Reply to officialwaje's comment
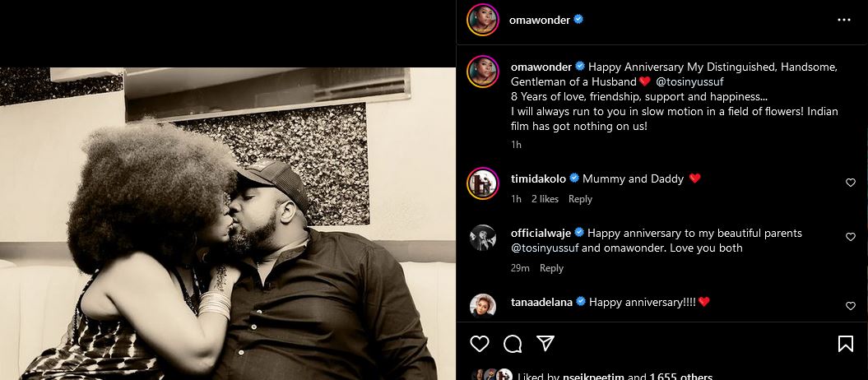This screenshot has height=380, width=868. [551, 268]
